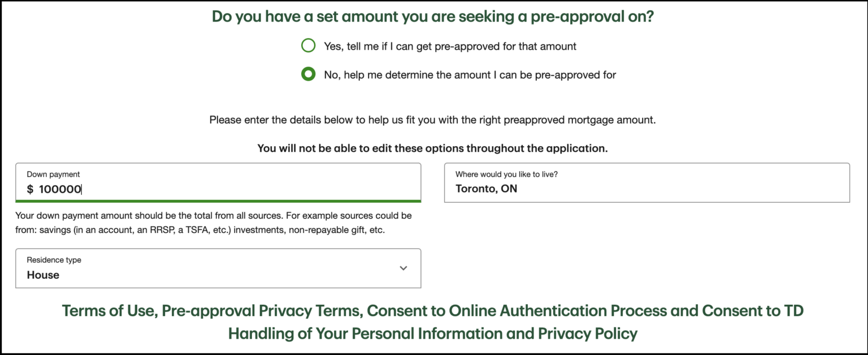
Task: Click the "Yes, tell me if I can get pre-approved" label
Action: [x=450, y=46]
